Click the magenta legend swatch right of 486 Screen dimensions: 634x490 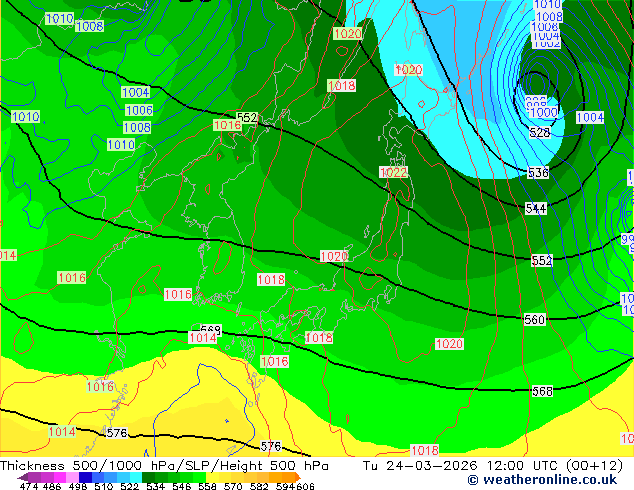tap(60, 477)
